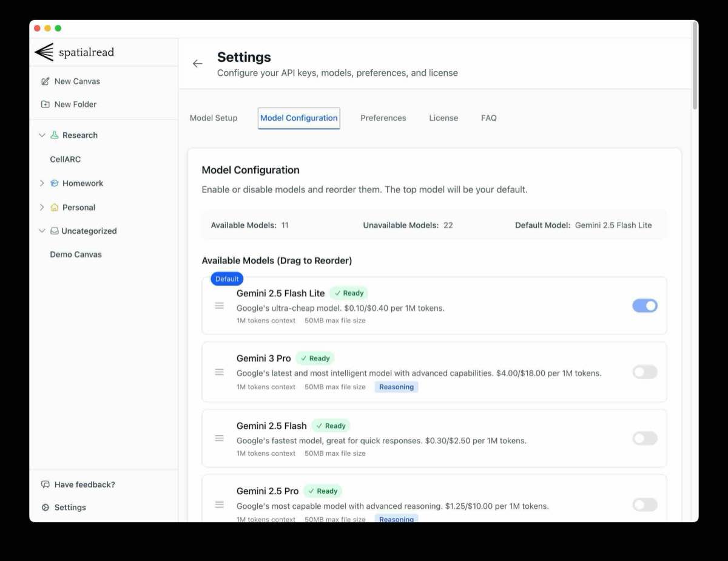The width and height of the screenshot is (728, 561).
Task: Click the Homework graduation cap icon
Action: coord(55,183)
